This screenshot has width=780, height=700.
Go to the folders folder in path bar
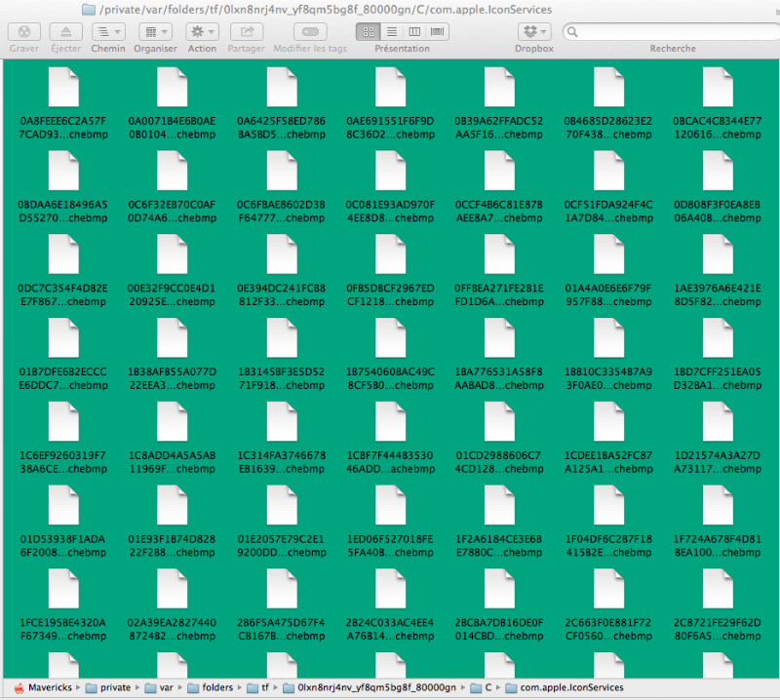[210, 687]
